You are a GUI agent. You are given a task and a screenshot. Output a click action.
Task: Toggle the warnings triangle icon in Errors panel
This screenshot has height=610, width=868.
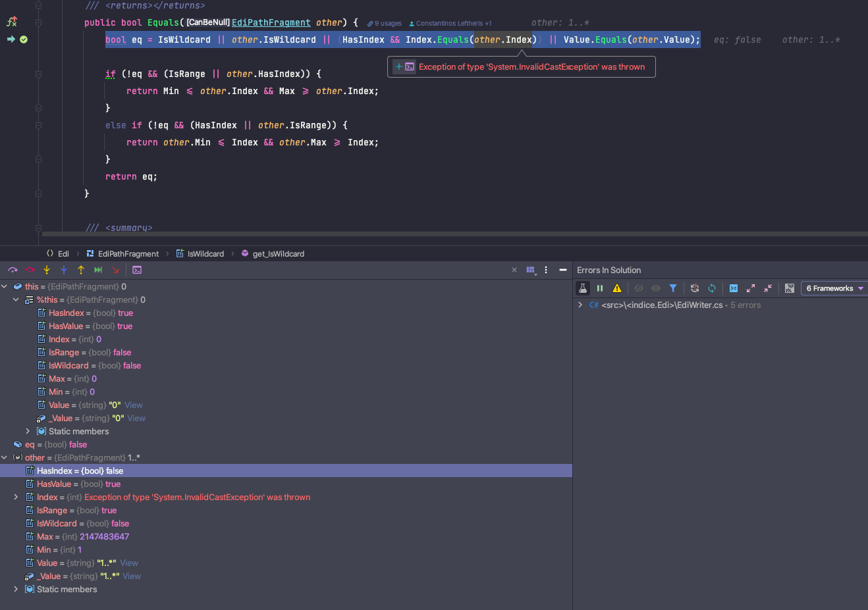click(x=617, y=288)
